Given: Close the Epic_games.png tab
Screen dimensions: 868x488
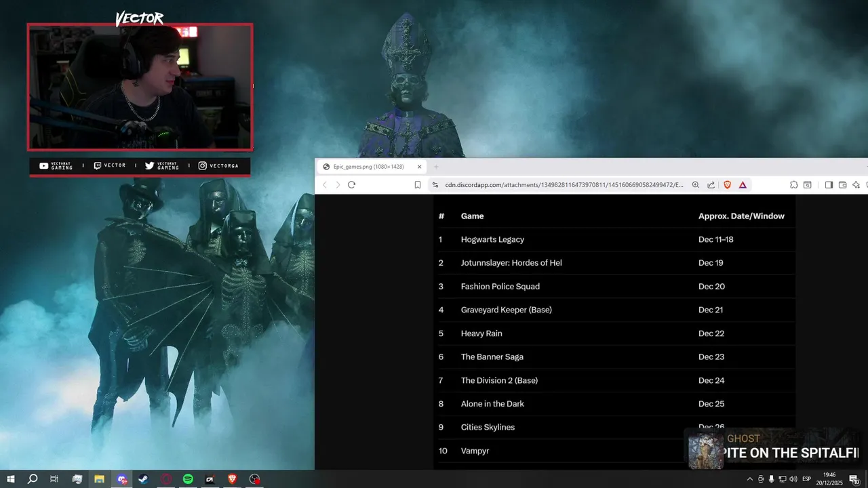Looking at the screenshot, I should pyautogui.click(x=419, y=166).
